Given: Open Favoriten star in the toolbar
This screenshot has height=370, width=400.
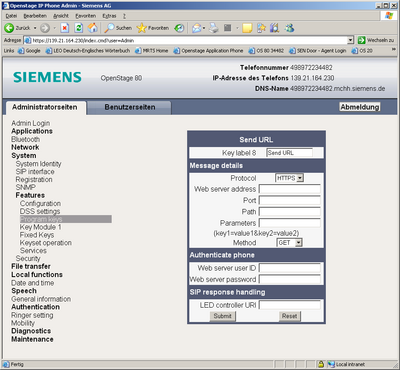Looking at the screenshot, I should click(x=153, y=28).
